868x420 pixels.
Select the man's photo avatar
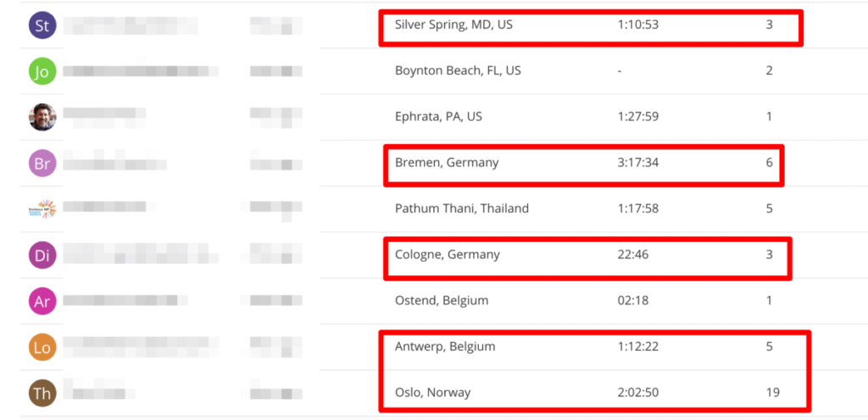click(42, 117)
